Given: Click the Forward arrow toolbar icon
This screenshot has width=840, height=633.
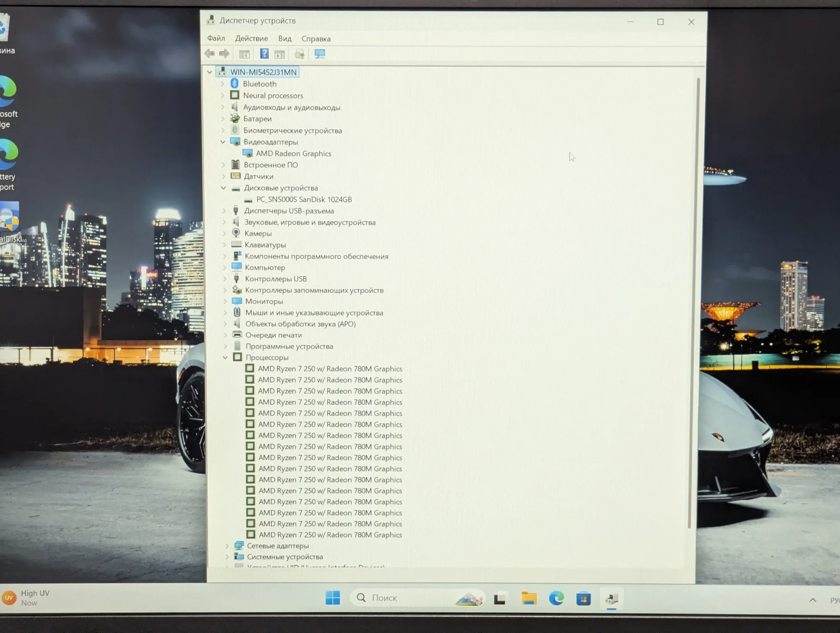Looking at the screenshot, I should click(x=224, y=54).
